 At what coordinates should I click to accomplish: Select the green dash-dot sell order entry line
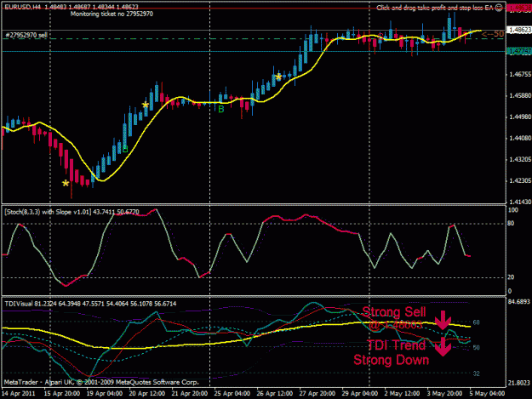pyautogui.click(x=254, y=39)
